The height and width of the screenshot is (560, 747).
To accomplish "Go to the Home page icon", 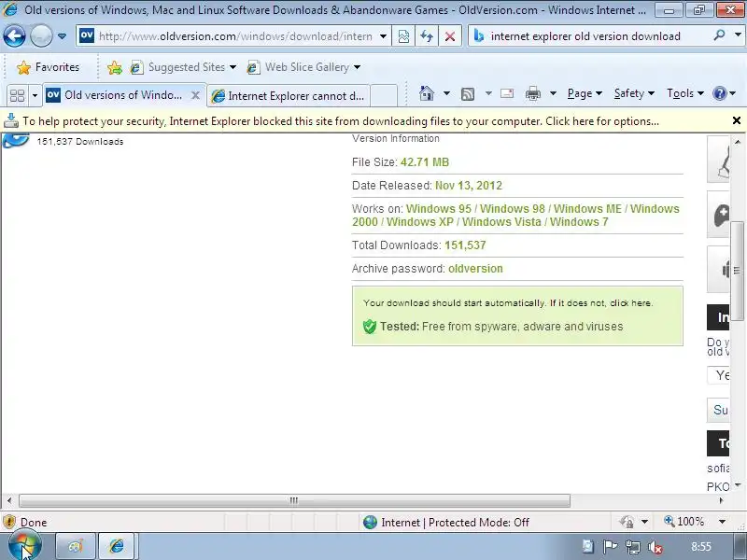I will point(427,93).
